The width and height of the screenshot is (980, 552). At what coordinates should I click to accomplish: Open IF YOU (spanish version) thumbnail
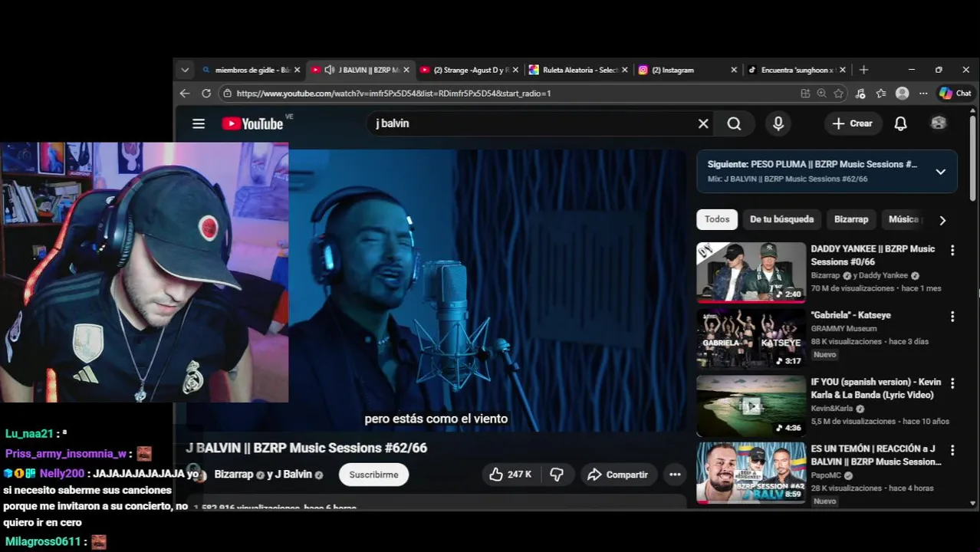click(751, 406)
